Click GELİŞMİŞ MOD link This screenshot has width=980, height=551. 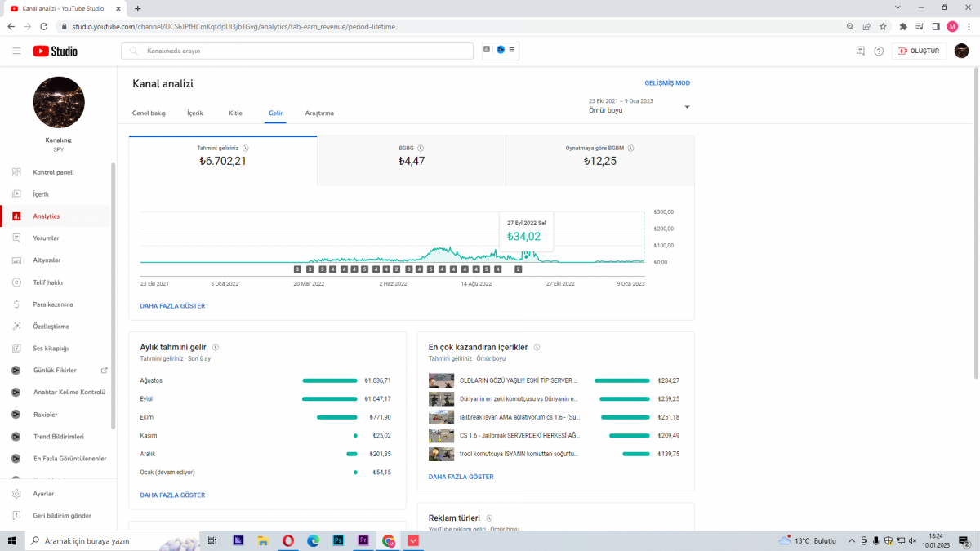pyautogui.click(x=667, y=83)
